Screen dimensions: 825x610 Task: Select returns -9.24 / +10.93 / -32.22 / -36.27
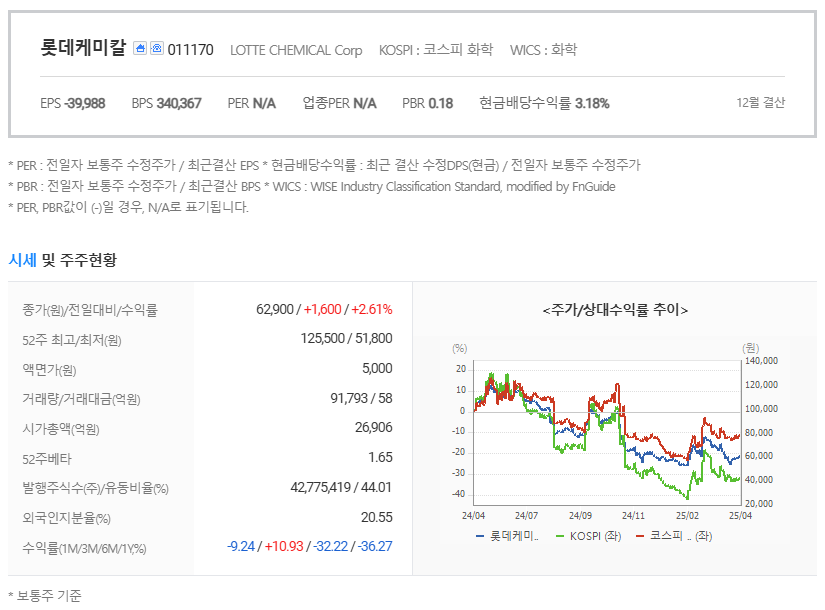point(309,546)
